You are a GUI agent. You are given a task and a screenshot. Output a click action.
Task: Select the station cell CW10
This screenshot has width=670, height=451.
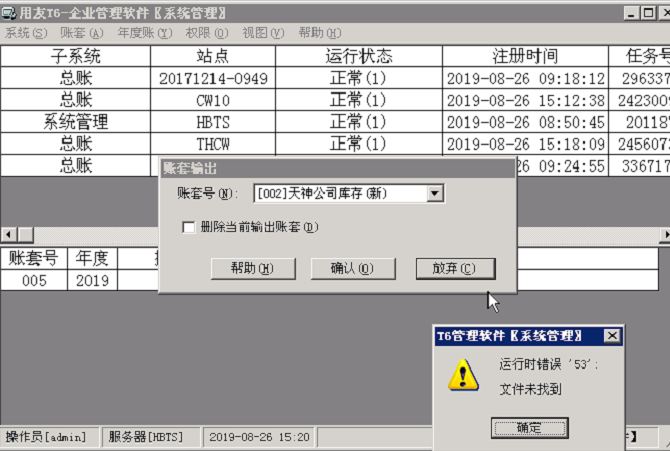(x=213, y=100)
